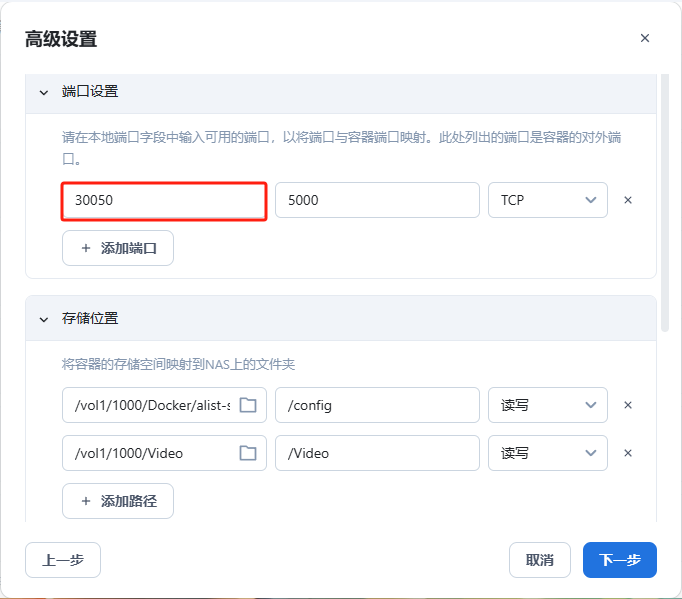Image resolution: width=682 pixels, height=599 pixels.
Task: Close the 高级设置 dialog
Action: pos(645,38)
